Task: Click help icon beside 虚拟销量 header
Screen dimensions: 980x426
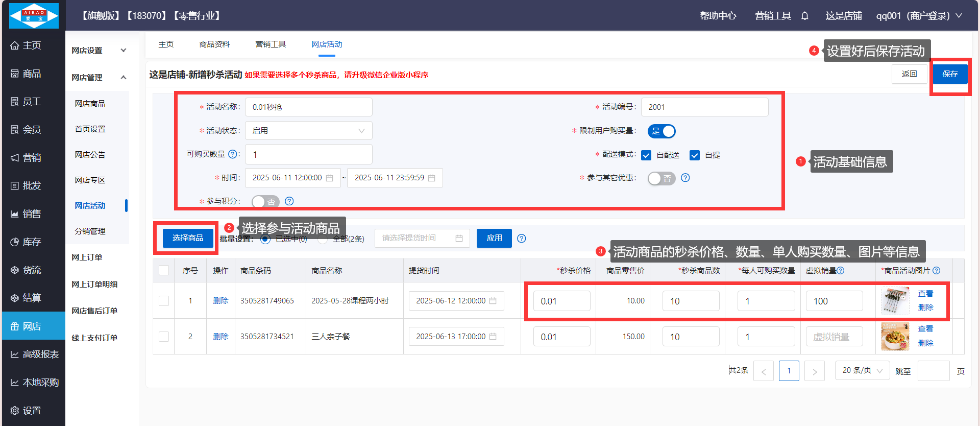Action: (841, 271)
